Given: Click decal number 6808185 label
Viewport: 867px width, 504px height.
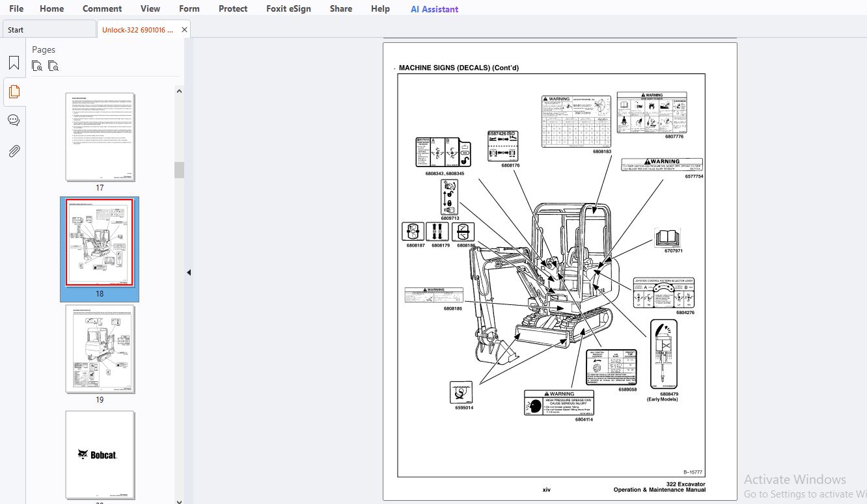Looking at the screenshot, I should click(453, 308).
